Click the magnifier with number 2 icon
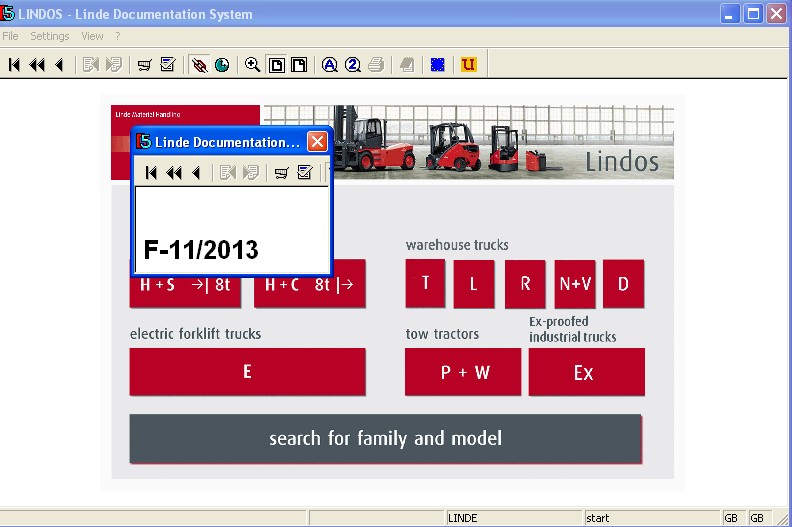792x527 pixels. (353, 65)
